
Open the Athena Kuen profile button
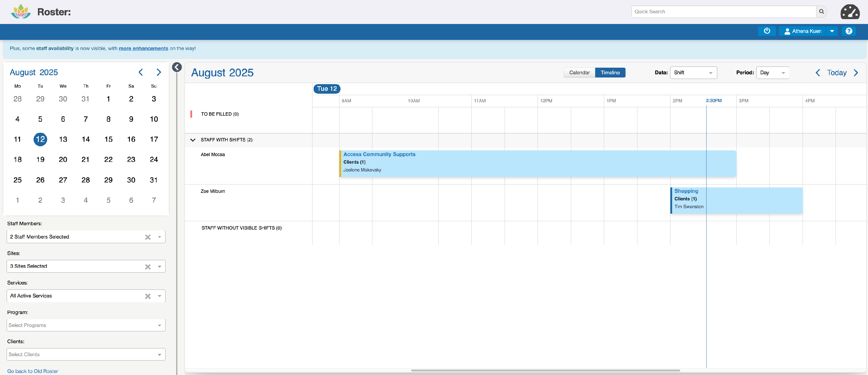click(x=803, y=31)
